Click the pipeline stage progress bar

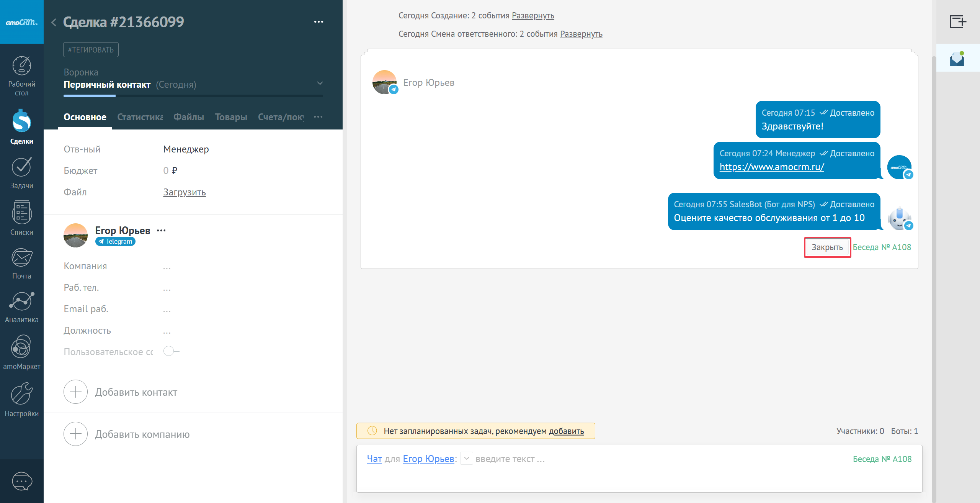pos(193,96)
